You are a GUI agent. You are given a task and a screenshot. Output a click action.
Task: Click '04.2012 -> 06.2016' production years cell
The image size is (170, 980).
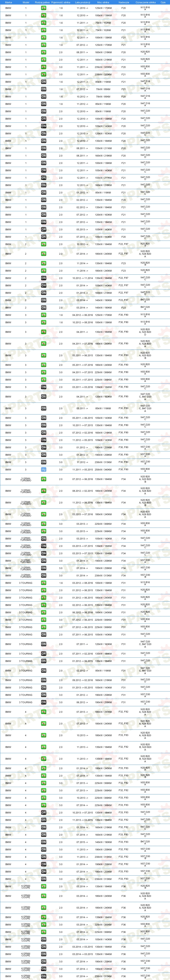pos(83,315)
